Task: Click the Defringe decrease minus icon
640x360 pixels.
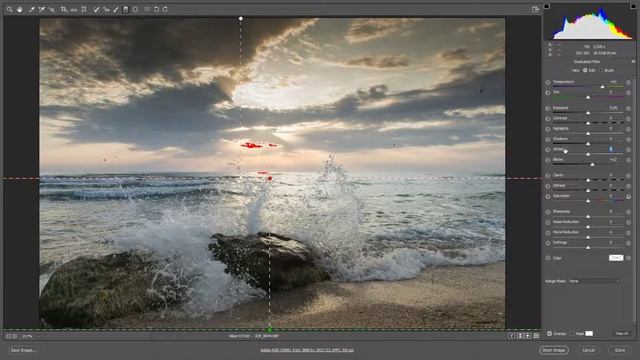Action: coord(548,243)
